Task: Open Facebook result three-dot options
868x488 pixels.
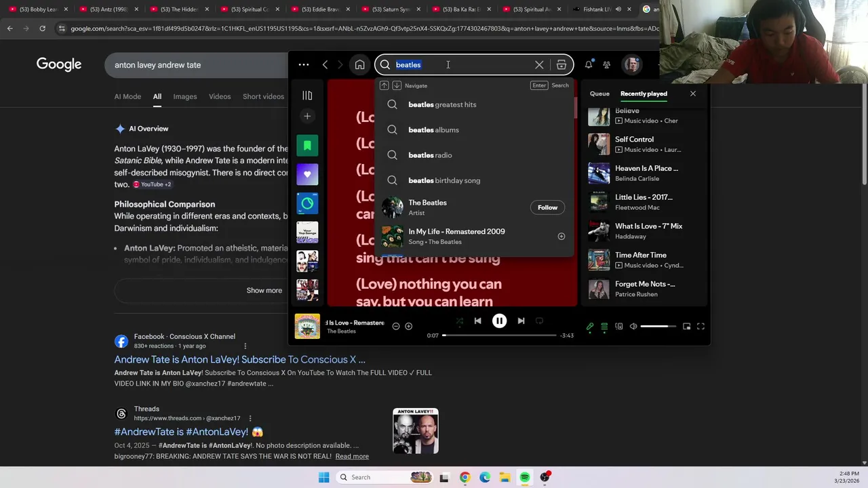Action: point(245,346)
